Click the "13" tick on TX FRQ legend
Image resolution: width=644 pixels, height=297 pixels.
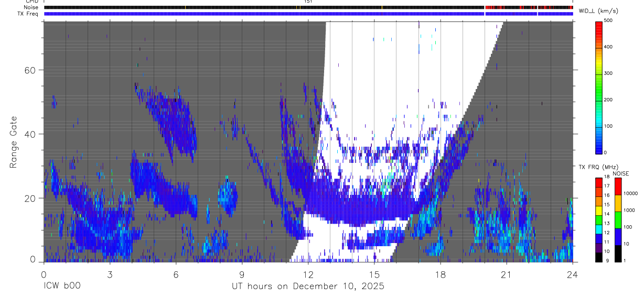point(607,223)
